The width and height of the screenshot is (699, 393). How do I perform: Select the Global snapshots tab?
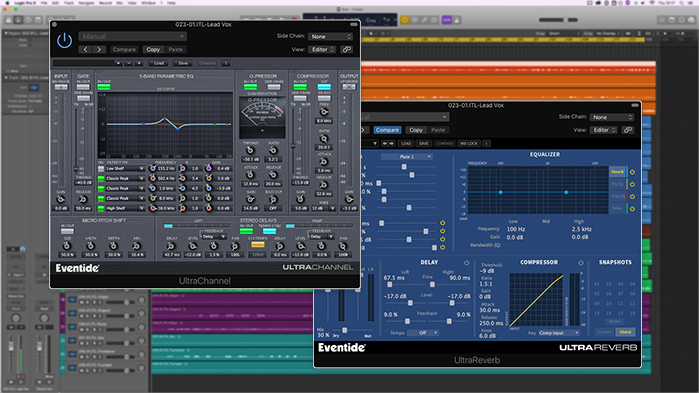[x=625, y=332]
